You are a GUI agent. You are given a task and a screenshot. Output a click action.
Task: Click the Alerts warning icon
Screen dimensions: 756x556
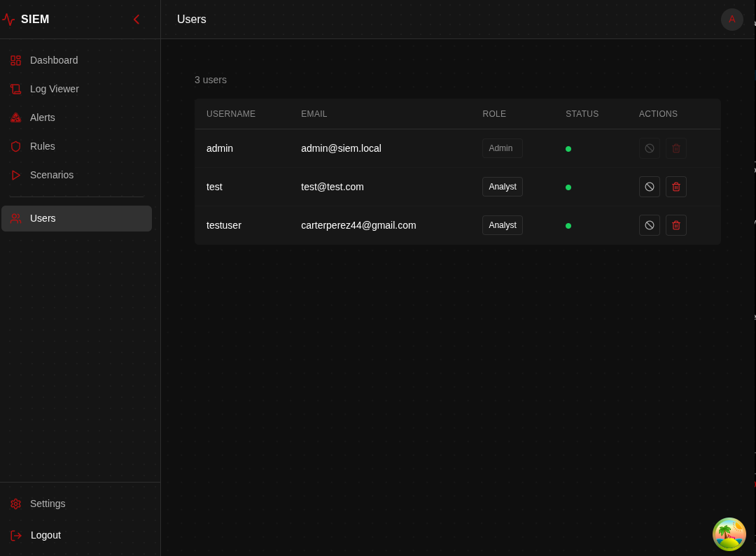pyautogui.click(x=16, y=117)
